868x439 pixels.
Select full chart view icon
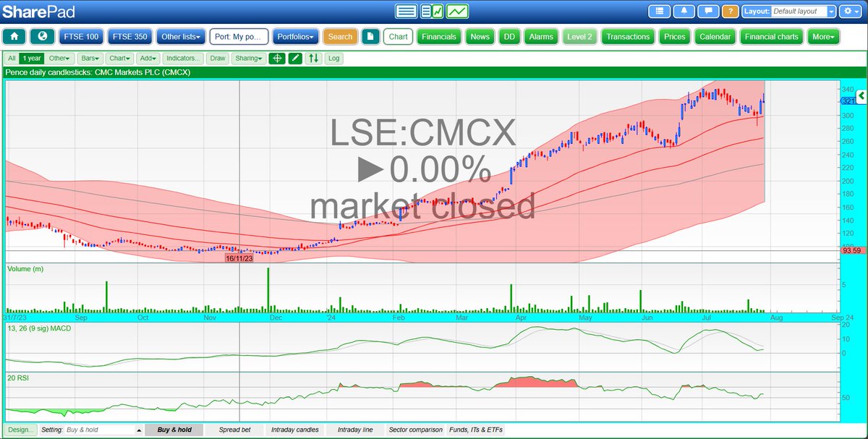pos(457,11)
